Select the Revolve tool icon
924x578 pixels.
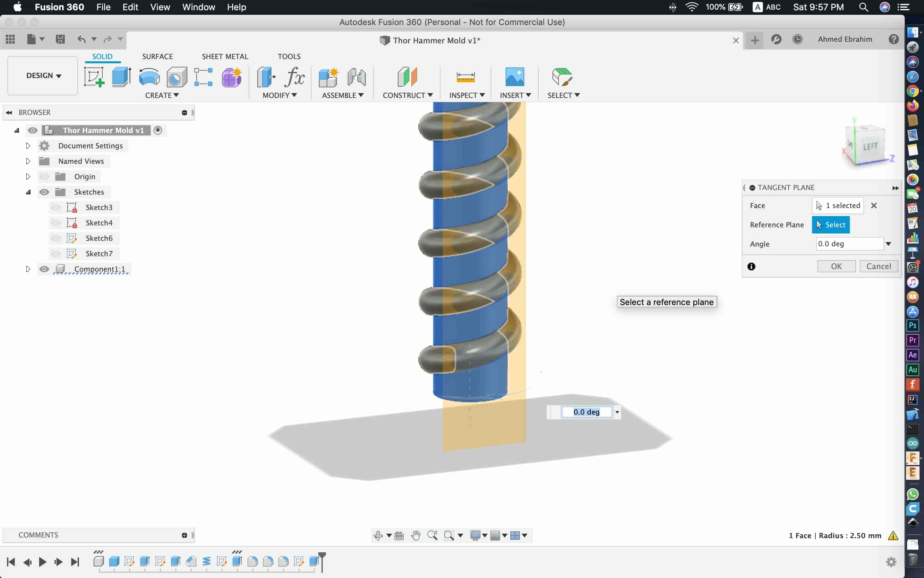[149, 77]
